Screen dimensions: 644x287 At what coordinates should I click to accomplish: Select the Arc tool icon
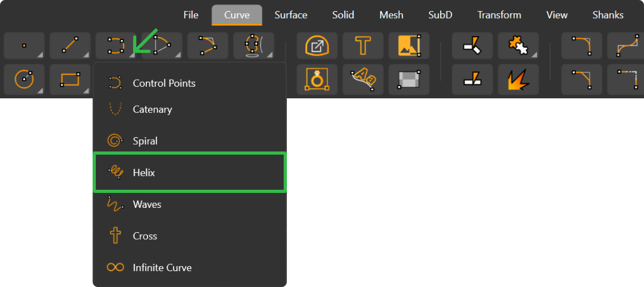tap(162, 46)
